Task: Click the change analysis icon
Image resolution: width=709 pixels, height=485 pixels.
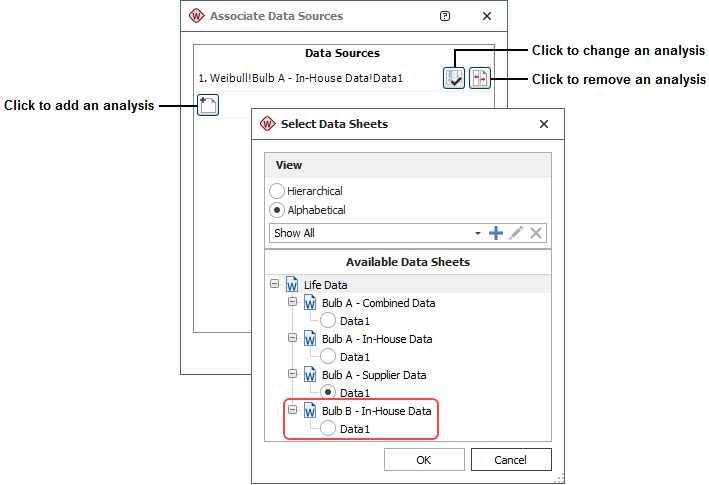Action: coord(455,78)
